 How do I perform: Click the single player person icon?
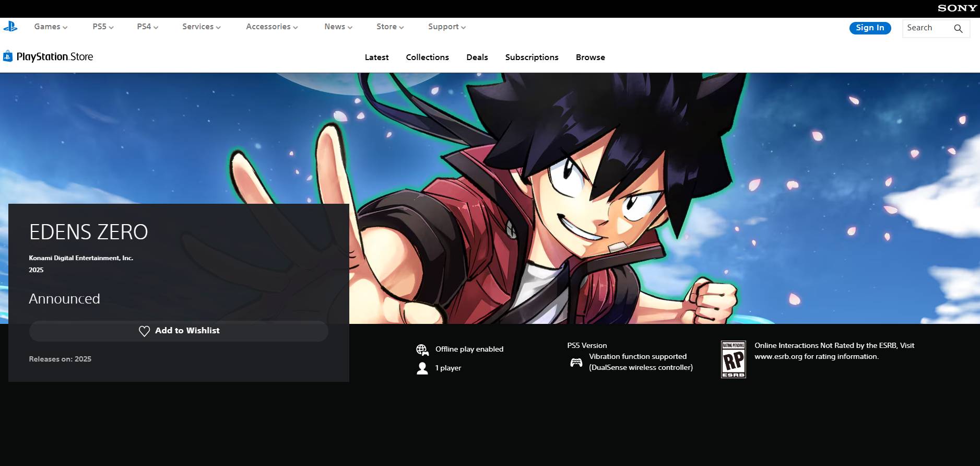[x=422, y=368]
